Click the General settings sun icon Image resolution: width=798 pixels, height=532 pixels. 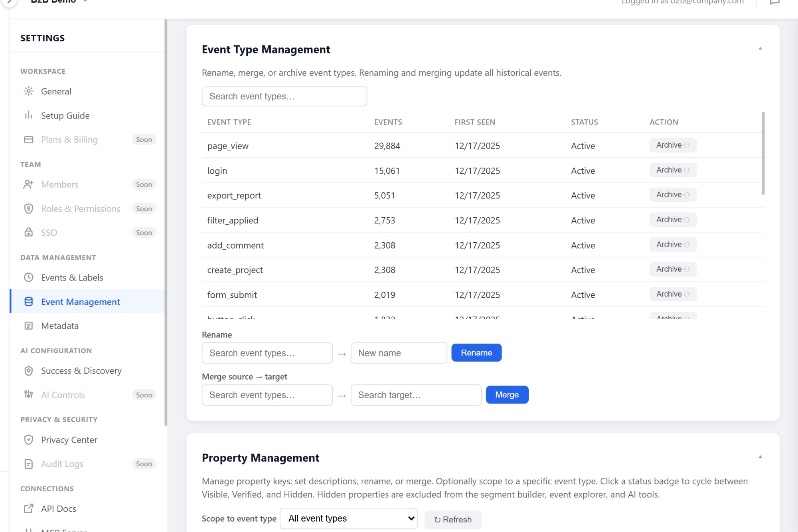28,91
